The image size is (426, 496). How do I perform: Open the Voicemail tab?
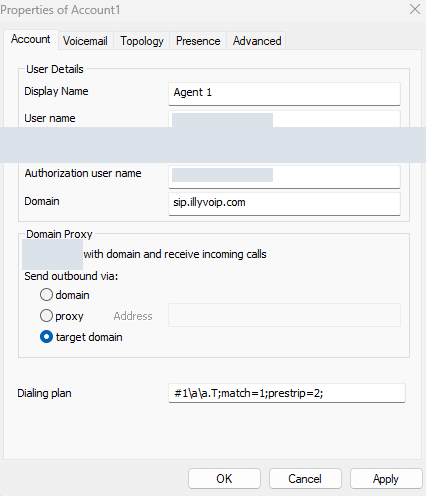85,41
